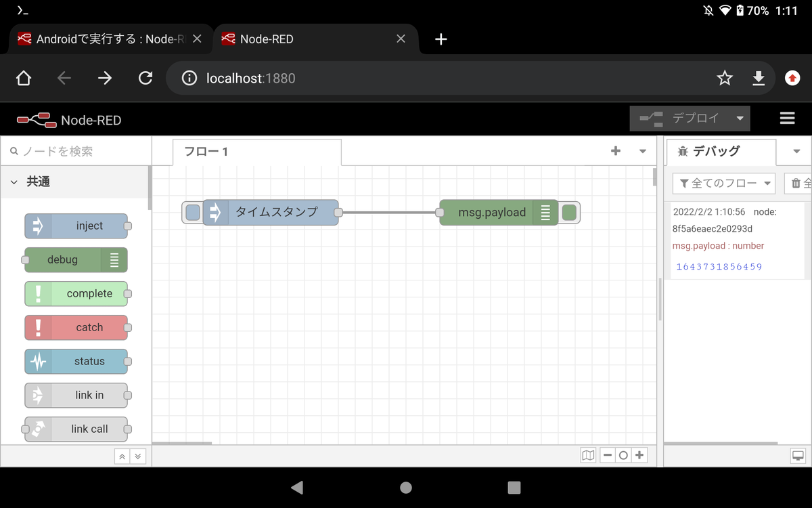Zoom in the flow canvas
The image size is (812, 508).
pyautogui.click(x=639, y=456)
